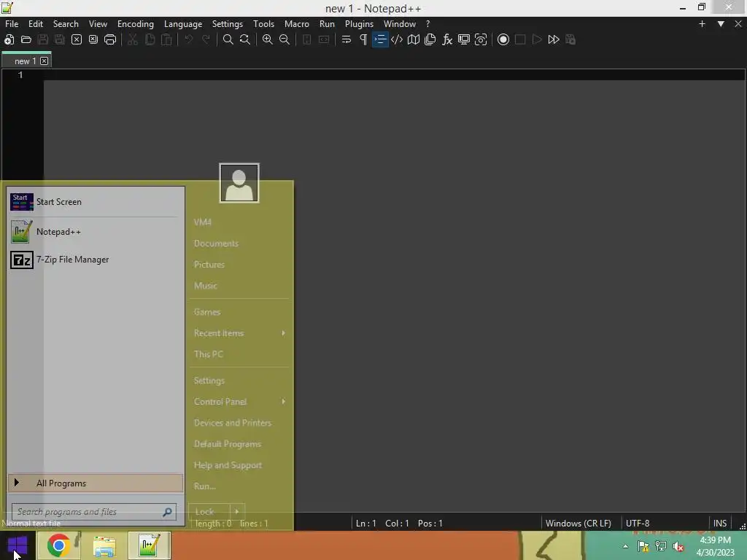Open the Macro menu
This screenshot has height=560, width=747.
click(297, 24)
